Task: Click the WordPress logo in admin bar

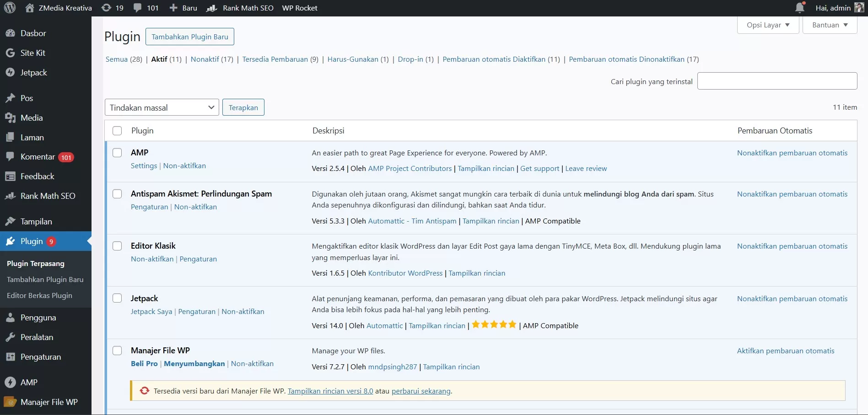Action: (x=10, y=8)
